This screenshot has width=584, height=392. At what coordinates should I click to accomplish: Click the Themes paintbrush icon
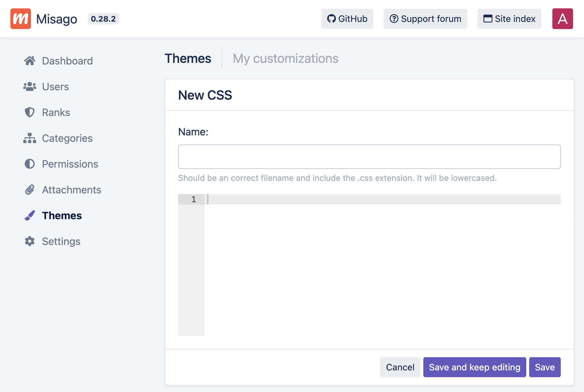pos(30,215)
